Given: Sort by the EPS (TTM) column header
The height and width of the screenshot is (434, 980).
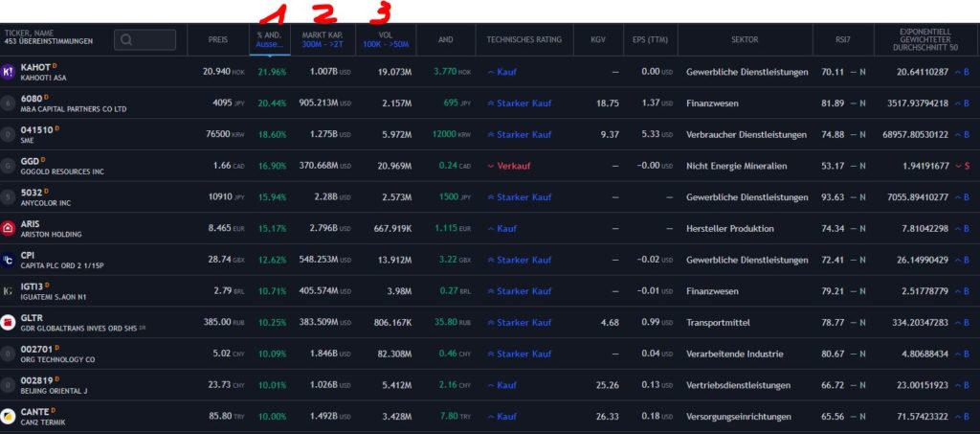Looking at the screenshot, I should [x=651, y=39].
